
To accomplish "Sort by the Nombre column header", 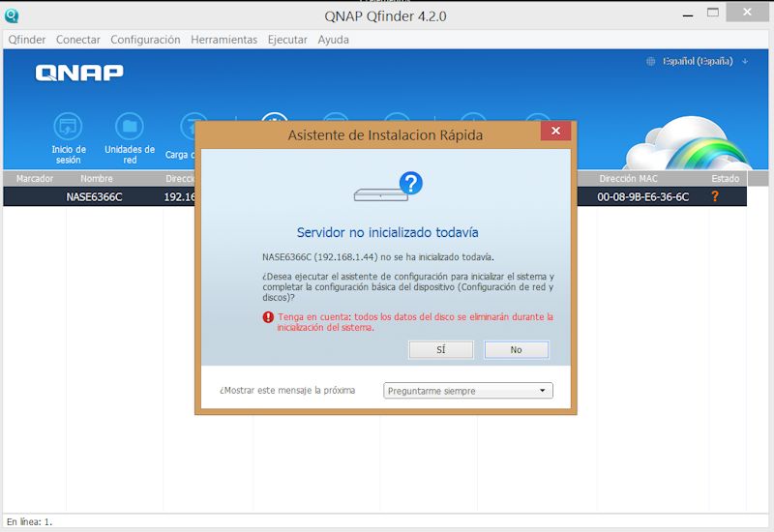I will (x=96, y=178).
